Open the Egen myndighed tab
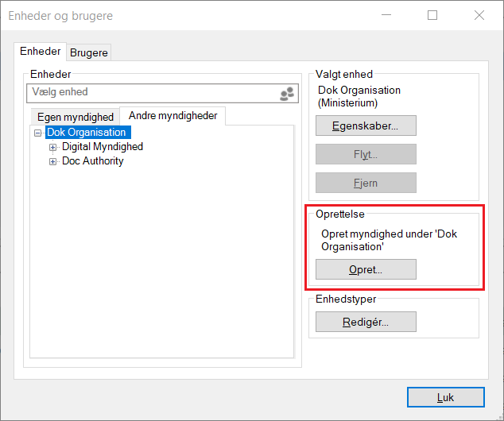The height and width of the screenshot is (421, 504). click(x=76, y=118)
